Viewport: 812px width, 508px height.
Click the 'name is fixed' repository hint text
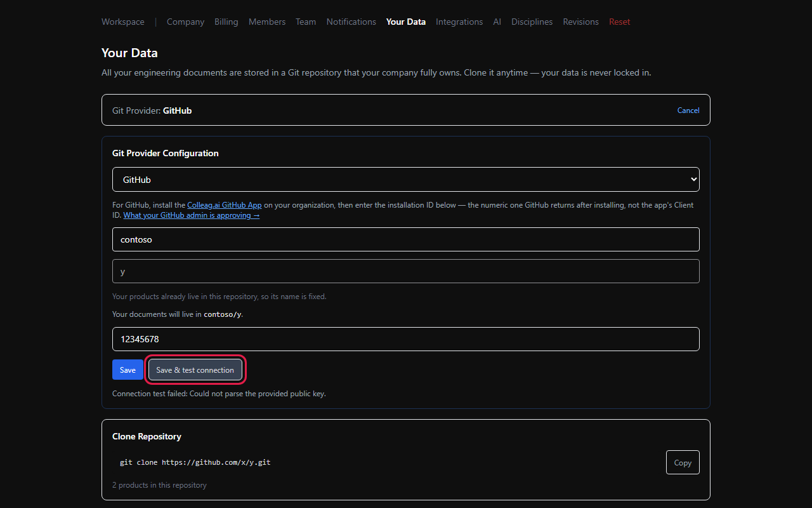(219, 297)
